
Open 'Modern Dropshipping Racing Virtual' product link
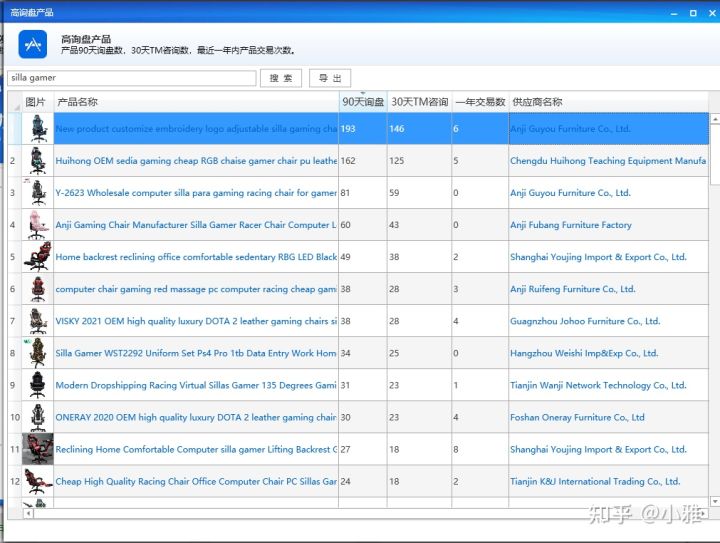pyautogui.click(x=196, y=386)
